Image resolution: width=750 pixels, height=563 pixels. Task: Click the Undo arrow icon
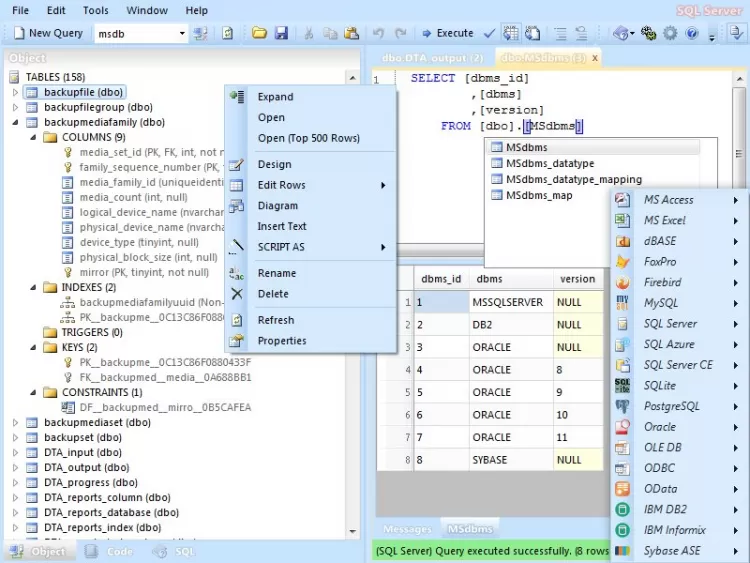pyautogui.click(x=380, y=33)
